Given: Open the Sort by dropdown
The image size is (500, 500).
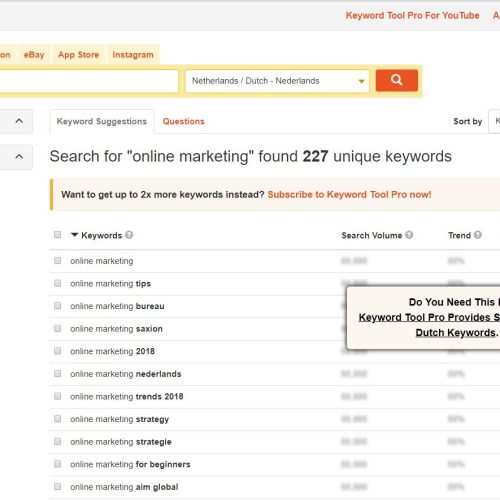Looking at the screenshot, I should (x=494, y=121).
